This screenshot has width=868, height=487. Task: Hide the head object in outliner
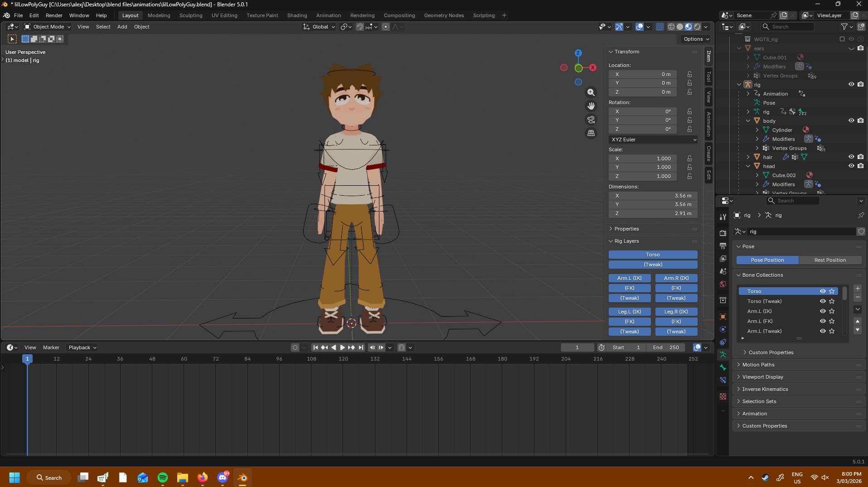click(851, 166)
